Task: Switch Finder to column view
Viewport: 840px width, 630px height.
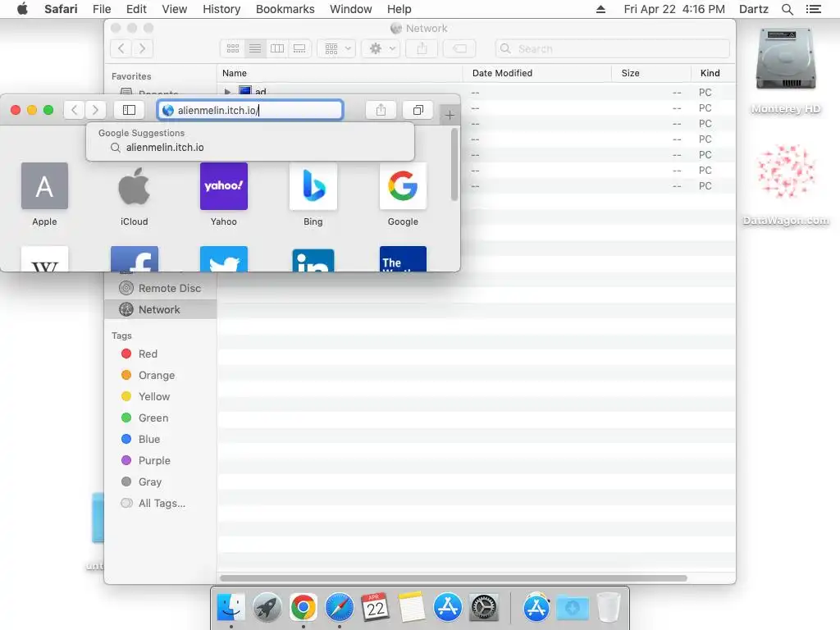Action: pyautogui.click(x=277, y=48)
